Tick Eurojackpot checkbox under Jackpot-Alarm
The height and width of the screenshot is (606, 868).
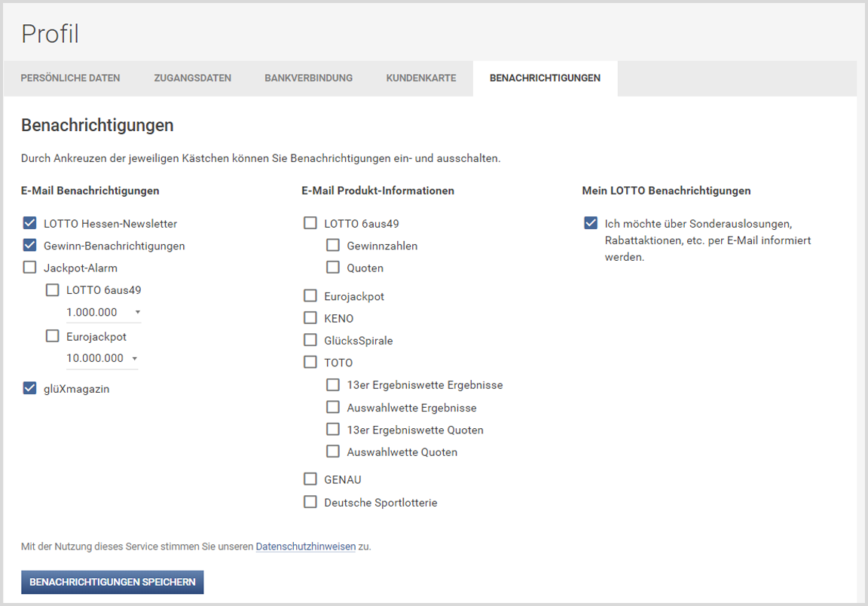pyautogui.click(x=53, y=335)
